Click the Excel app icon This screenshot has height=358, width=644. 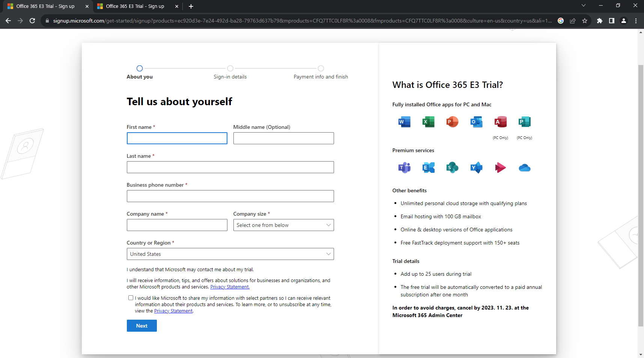(428, 122)
